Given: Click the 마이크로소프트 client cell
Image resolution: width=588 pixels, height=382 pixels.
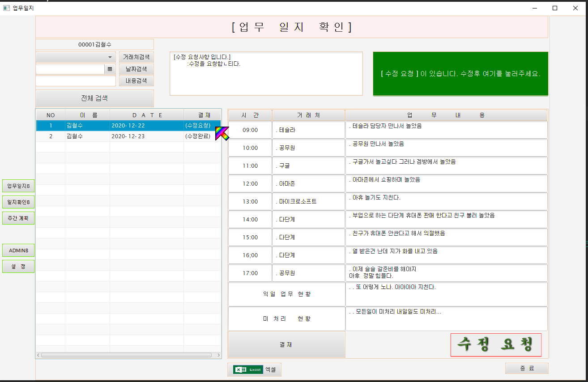Looking at the screenshot, I should tap(309, 201).
